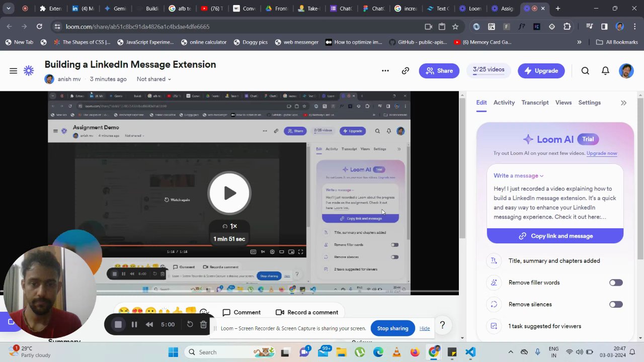Open Loom search
The image size is (644, 362).
click(x=585, y=71)
